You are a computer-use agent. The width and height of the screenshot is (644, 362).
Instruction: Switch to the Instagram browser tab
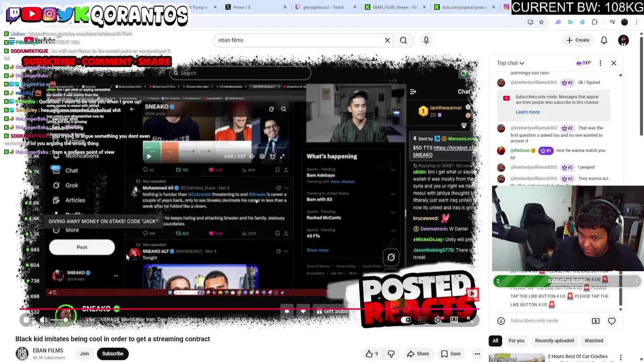click(x=506, y=7)
